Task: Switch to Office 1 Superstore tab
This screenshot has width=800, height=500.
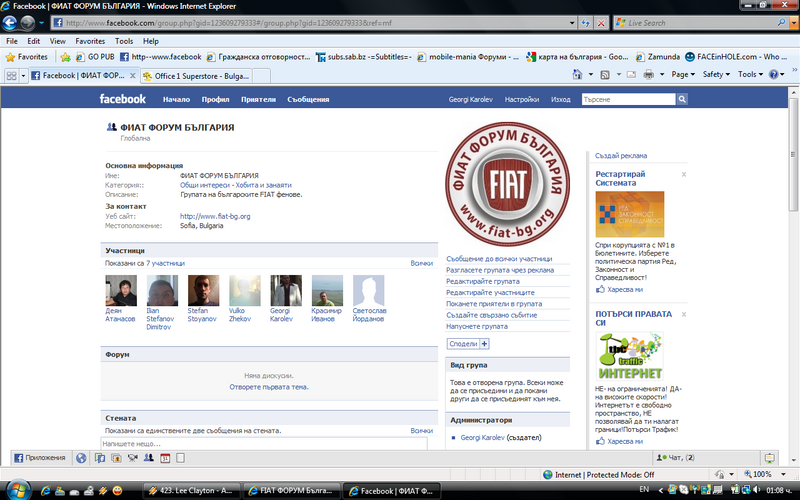Action: pos(200,75)
